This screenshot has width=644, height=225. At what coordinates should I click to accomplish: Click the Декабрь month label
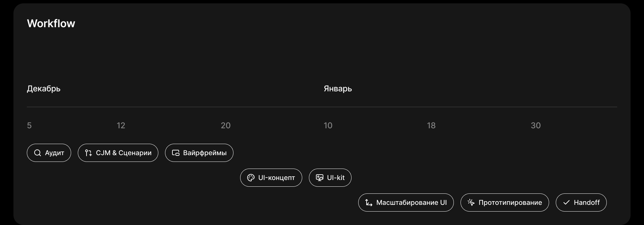click(x=44, y=88)
